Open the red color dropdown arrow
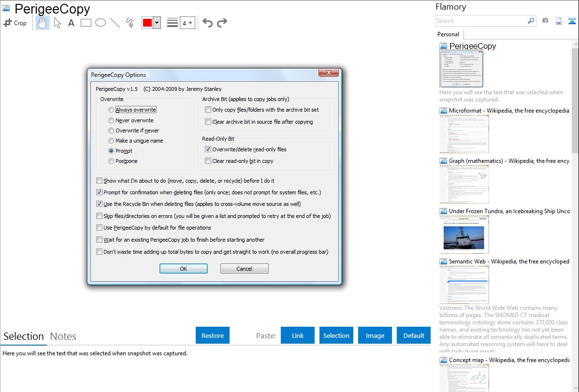The width and height of the screenshot is (579, 392). coord(157,23)
